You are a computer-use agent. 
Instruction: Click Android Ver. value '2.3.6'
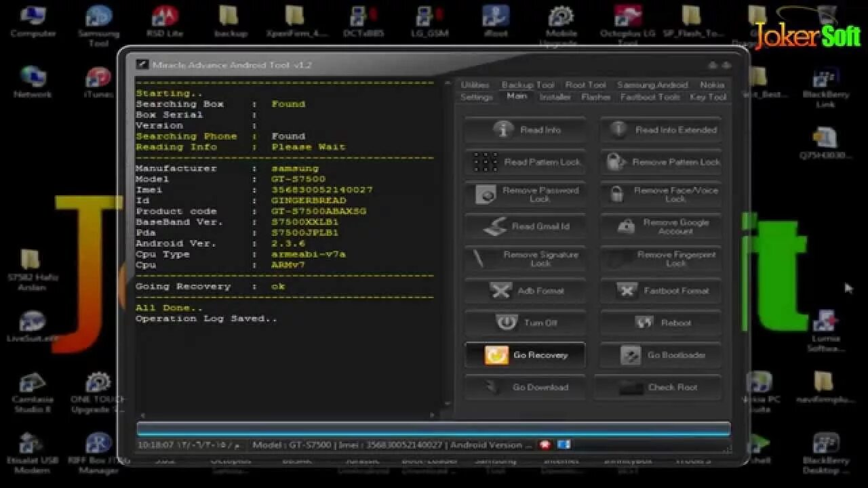(288, 243)
